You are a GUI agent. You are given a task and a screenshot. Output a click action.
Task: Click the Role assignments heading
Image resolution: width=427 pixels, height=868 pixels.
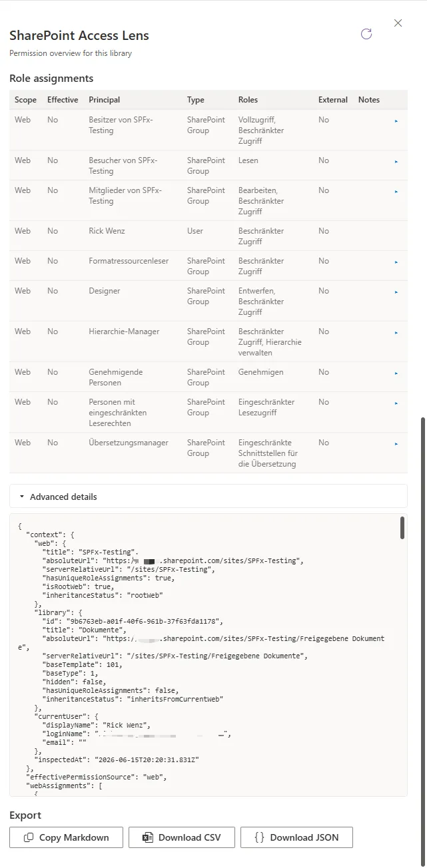coord(51,79)
